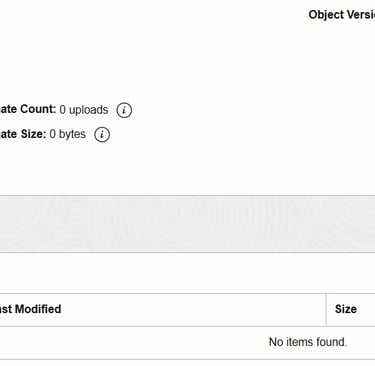375x366 pixels.
Task: Select the Object Versioning label text
Action: click(342, 15)
